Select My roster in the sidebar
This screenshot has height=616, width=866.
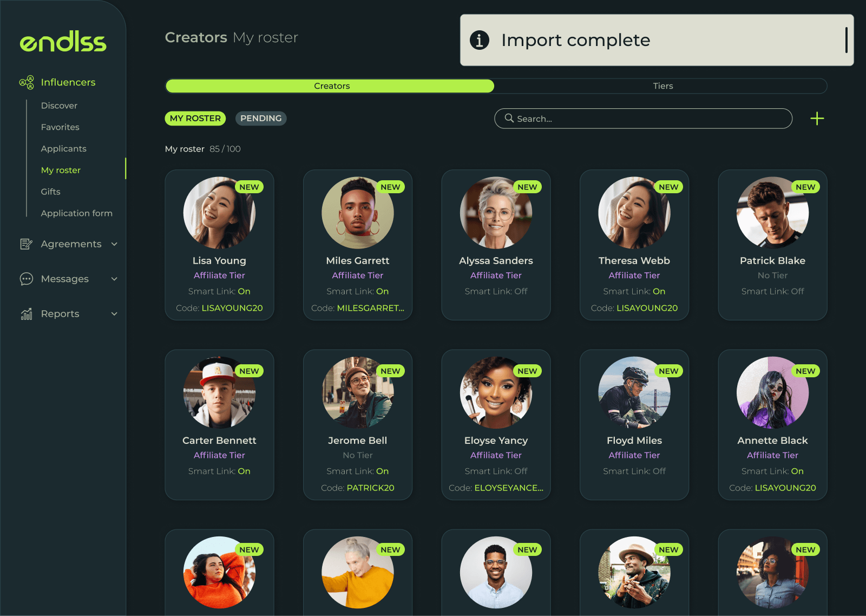coord(61,170)
